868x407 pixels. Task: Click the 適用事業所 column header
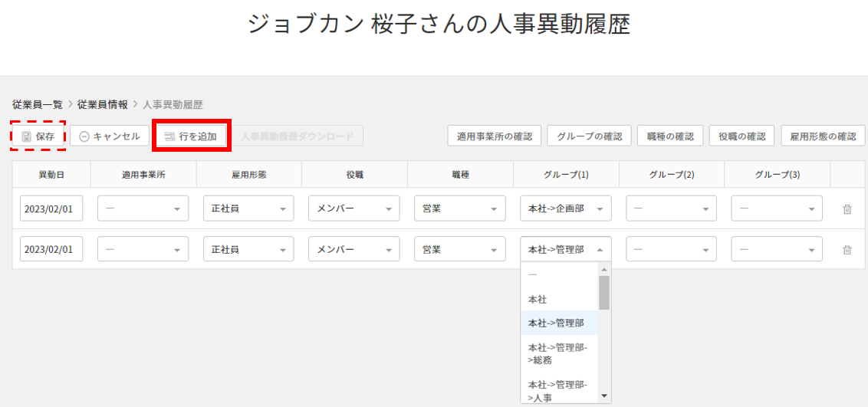tap(143, 174)
